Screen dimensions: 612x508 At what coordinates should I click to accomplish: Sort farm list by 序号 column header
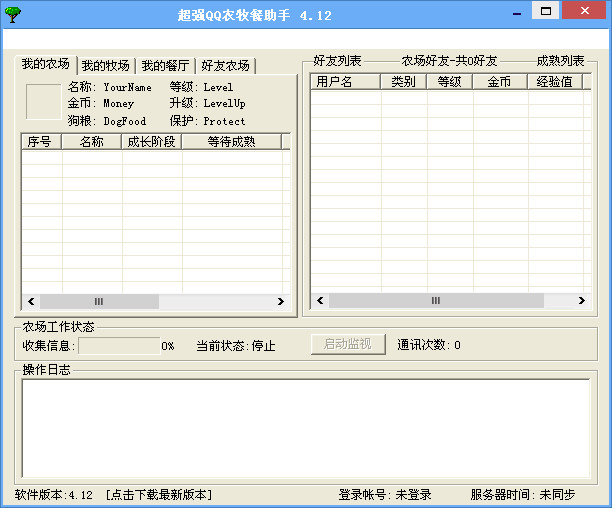click(x=41, y=142)
